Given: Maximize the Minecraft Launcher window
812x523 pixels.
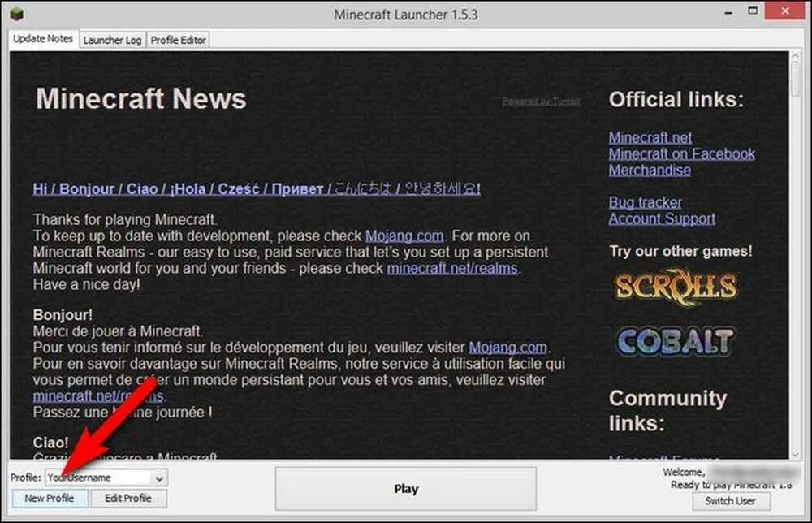Looking at the screenshot, I should pyautogui.click(x=753, y=11).
